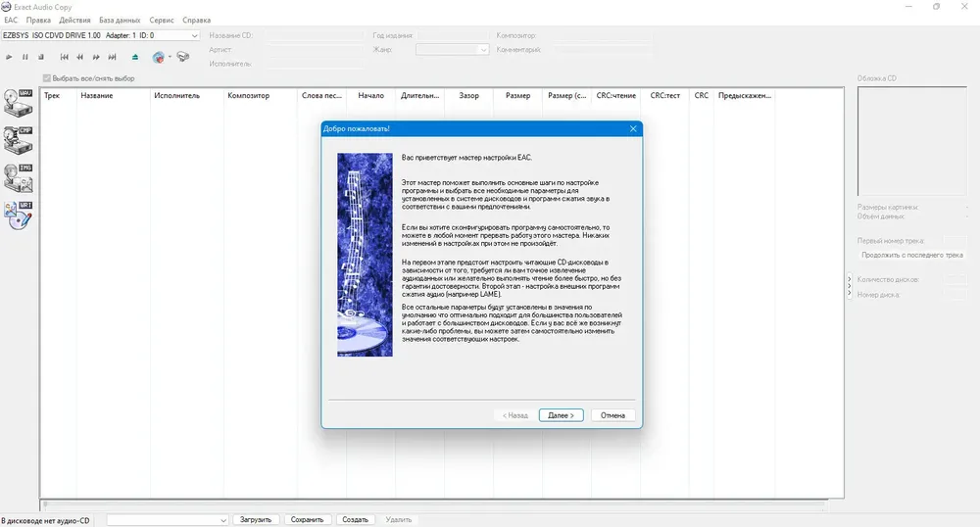Click the Название CD input field

(315, 35)
